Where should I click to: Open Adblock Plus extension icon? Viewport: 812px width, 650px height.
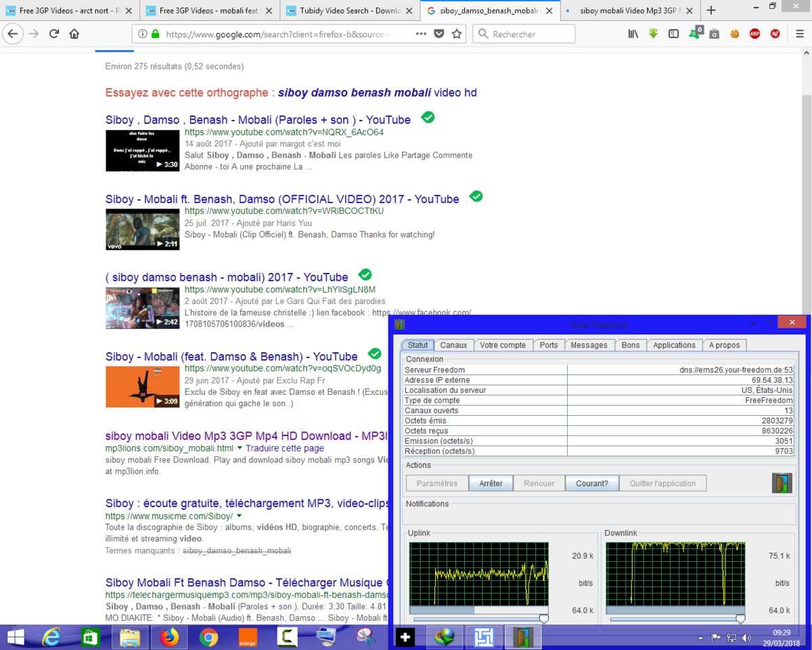coord(754,34)
